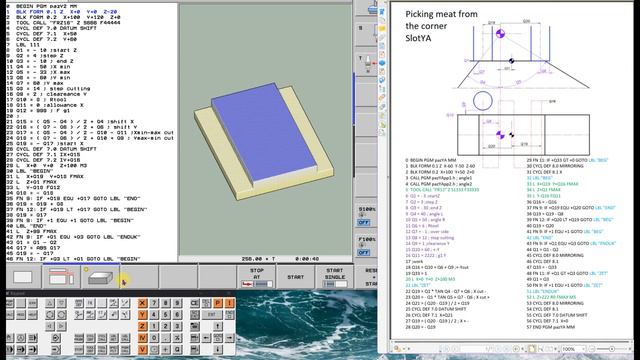Click the CE clear entry key

point(195,303)
